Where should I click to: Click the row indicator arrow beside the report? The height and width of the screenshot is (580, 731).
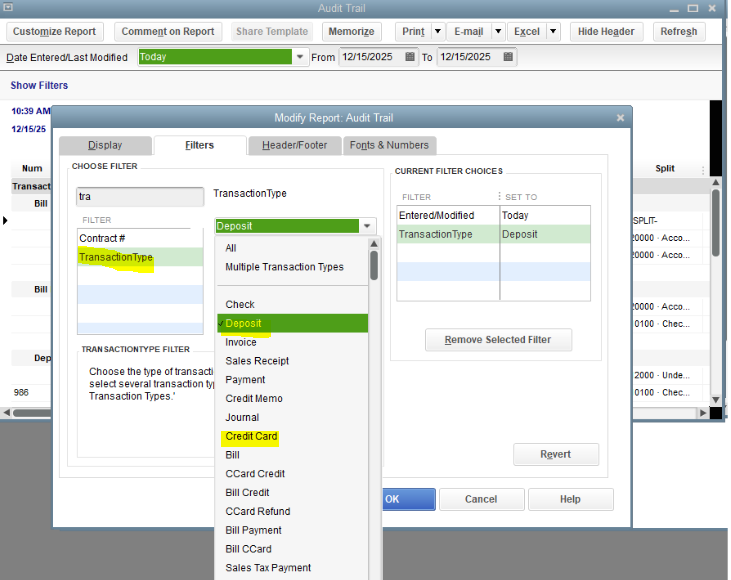pyautogui.click(x=5, y=220)
